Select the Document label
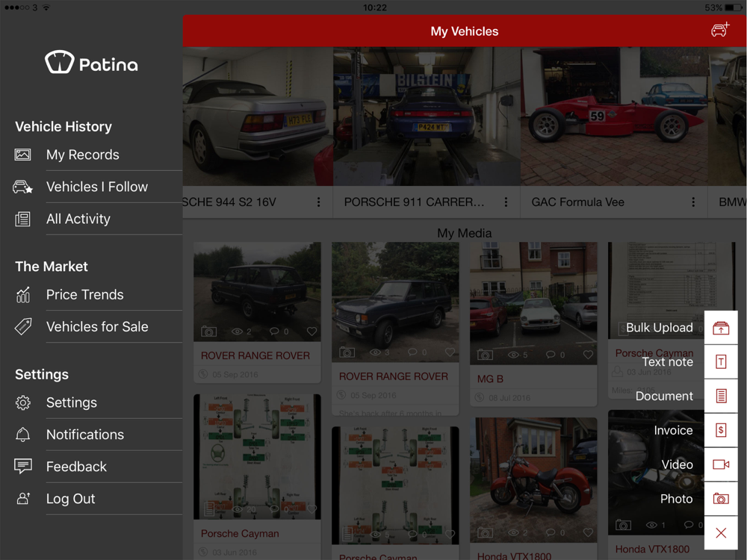The height and width of the screenshot is (560, 747). [664, 396]
